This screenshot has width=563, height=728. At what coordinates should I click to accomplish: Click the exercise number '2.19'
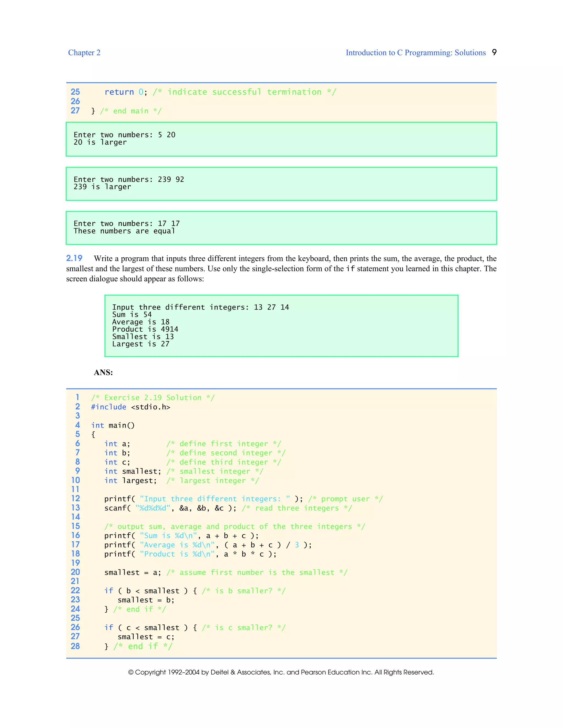point(74,258)
